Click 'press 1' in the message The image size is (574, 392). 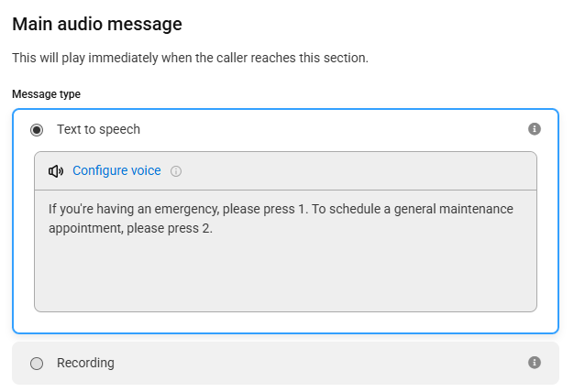coord(284,209)
